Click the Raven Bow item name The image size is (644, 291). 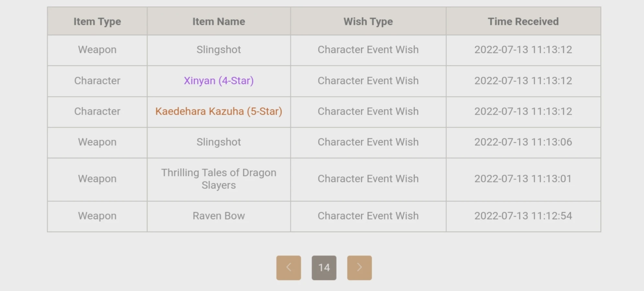(x=219, y=216)
